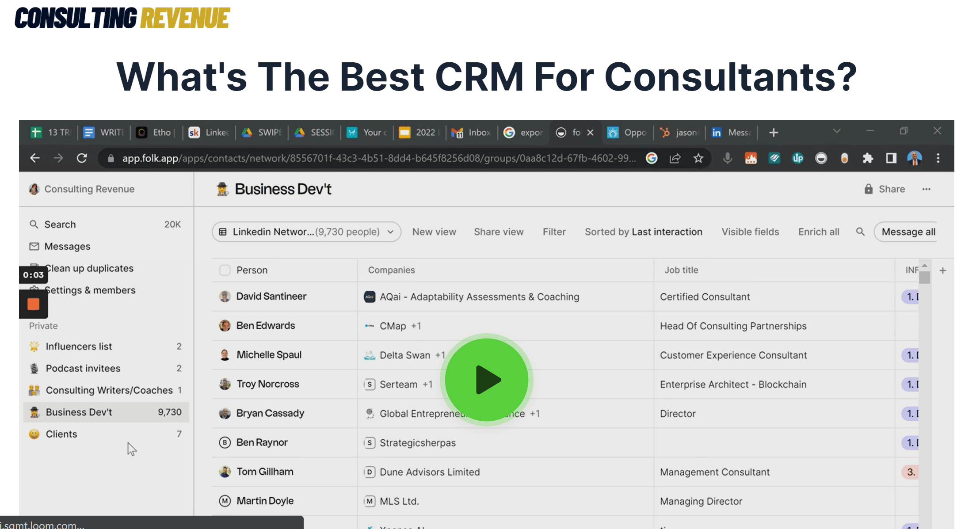Open the three-dot menu next to Share

click(927, 189)
